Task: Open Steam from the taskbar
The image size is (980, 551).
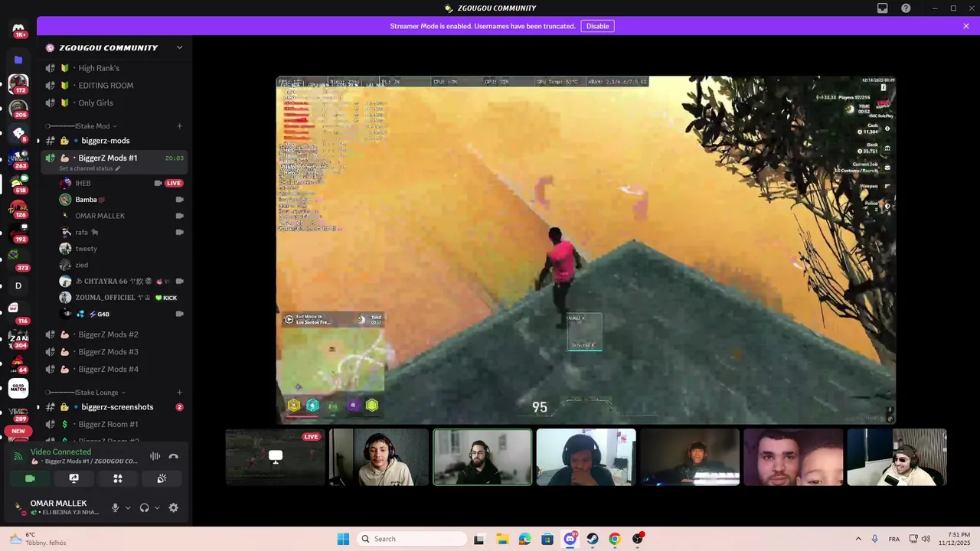Action: (x=593, y=539)
